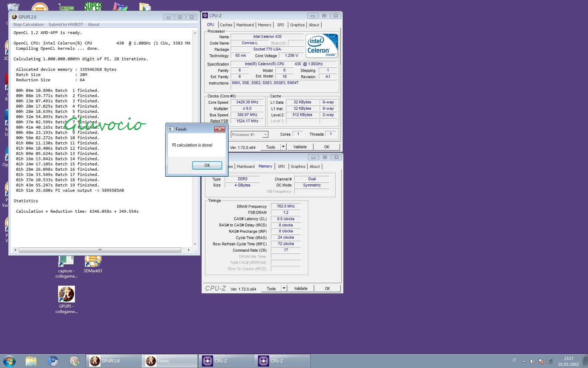Viewport: 588px width, 368px height.
Task: Open About tab in upper CPU-Z
Action: (314, 25)
